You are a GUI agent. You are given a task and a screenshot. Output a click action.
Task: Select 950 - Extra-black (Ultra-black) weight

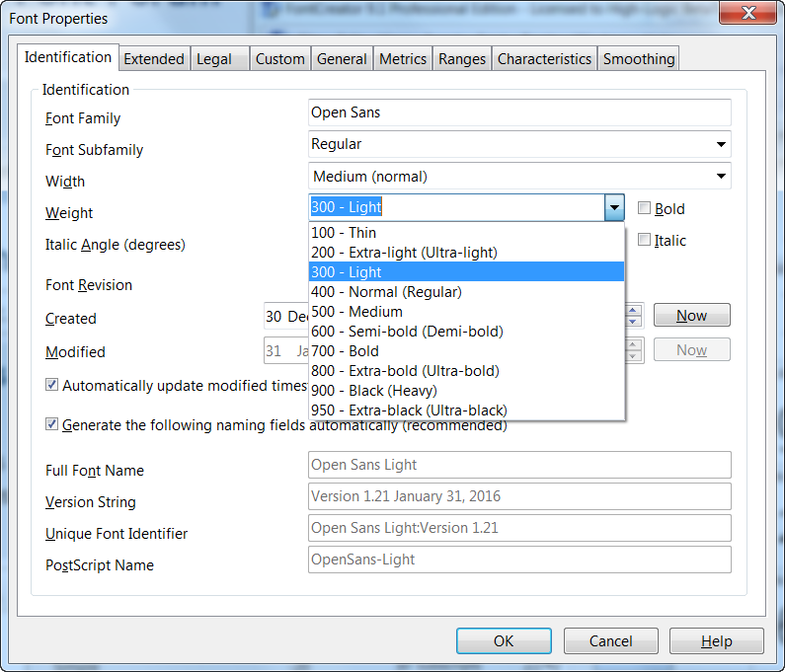pos(467,411)
